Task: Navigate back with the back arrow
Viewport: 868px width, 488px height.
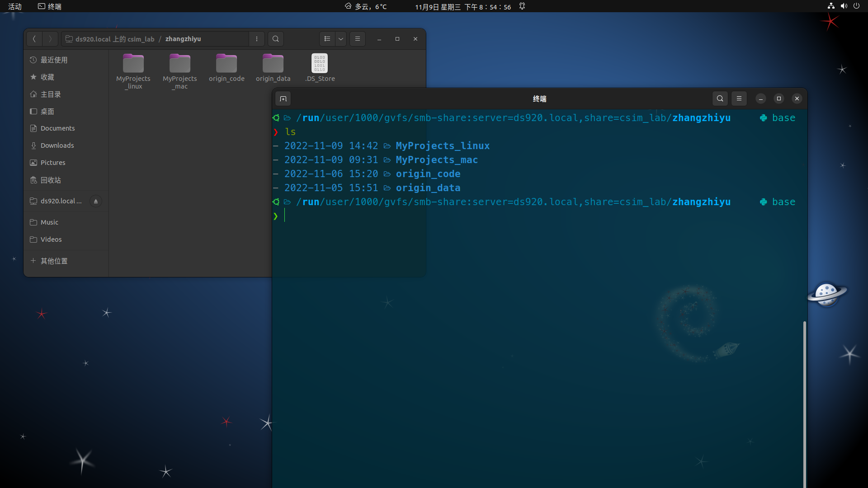Action: pyautogui.click(x=34, y=39)
